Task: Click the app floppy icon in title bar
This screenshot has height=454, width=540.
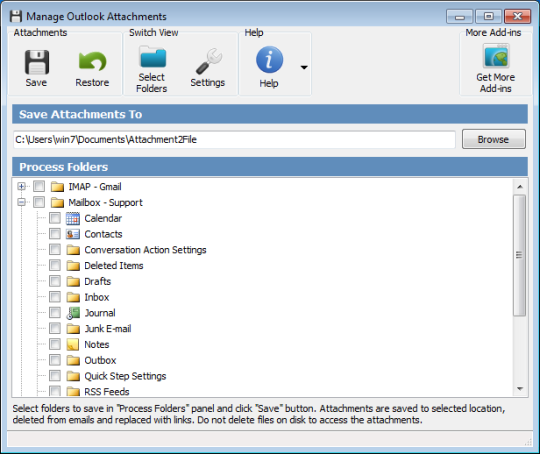Action: (15, 16)
